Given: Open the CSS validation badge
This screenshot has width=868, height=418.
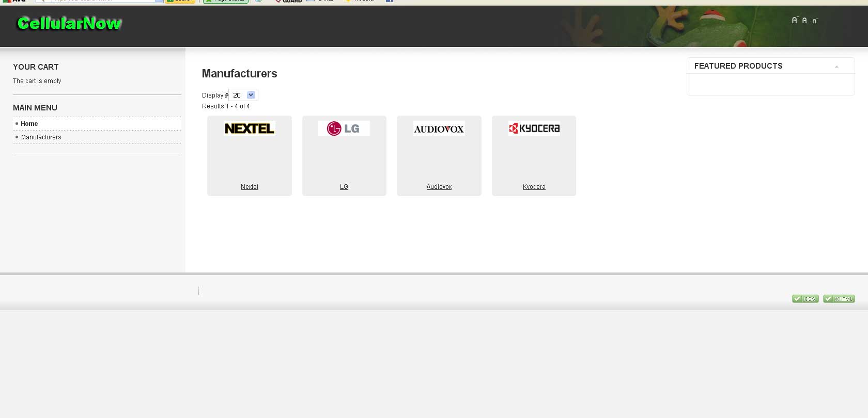Looking at the screenshot, I should click(805, 299).
